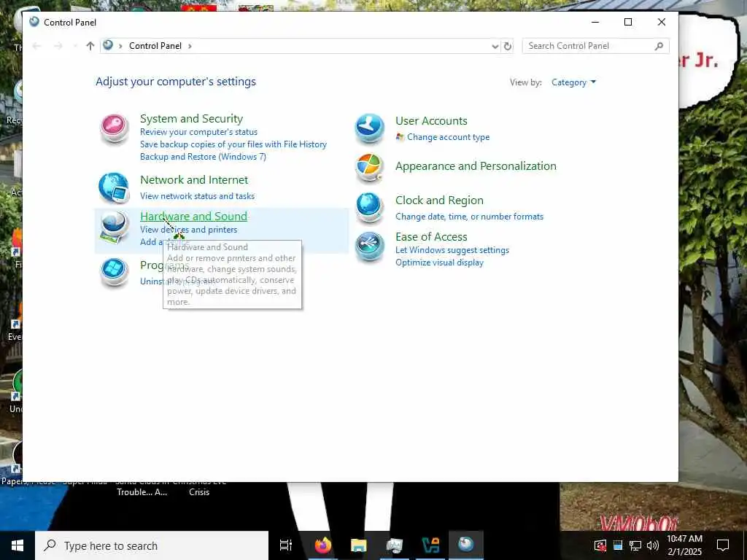Image resolution: width=747 pixels, height=560 pixels.
Task: Click the Ease of Access icon
Action: coord(370,246)
